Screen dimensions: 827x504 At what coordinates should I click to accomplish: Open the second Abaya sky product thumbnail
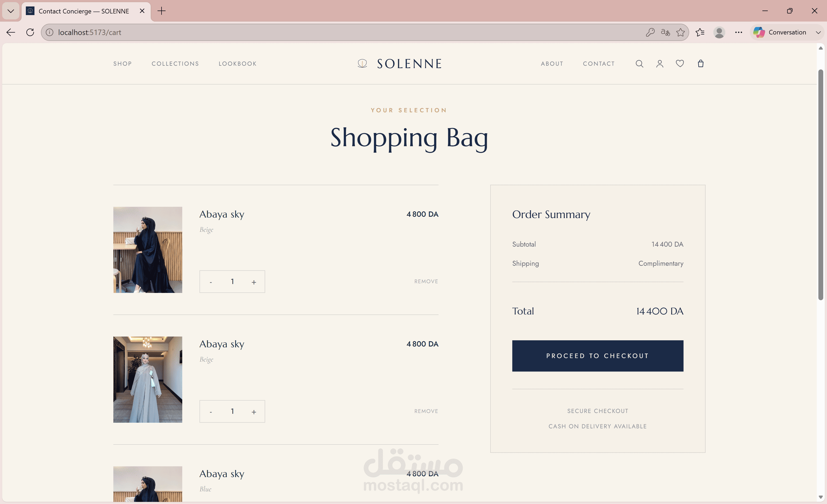coord(148,380)
